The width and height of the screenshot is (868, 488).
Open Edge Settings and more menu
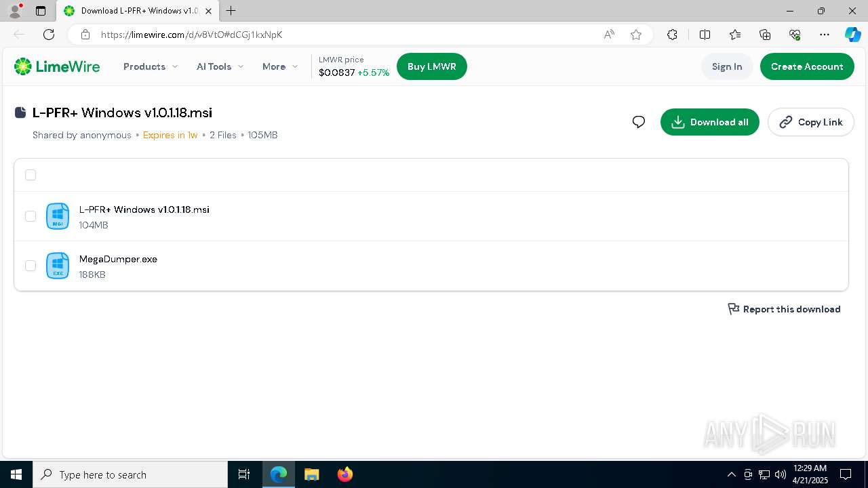(x=825, y=35)
